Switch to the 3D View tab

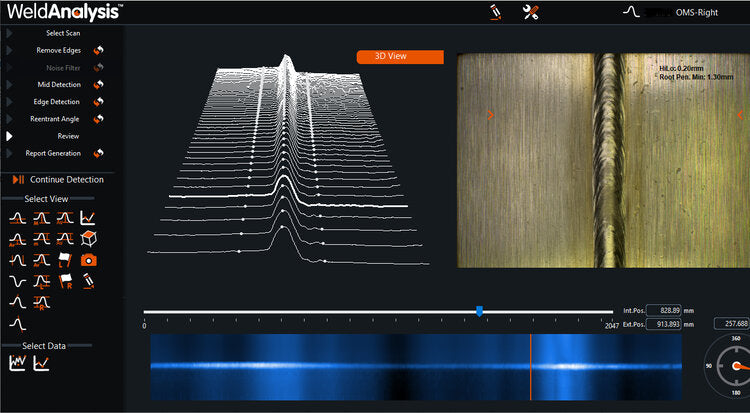point(399,57)
